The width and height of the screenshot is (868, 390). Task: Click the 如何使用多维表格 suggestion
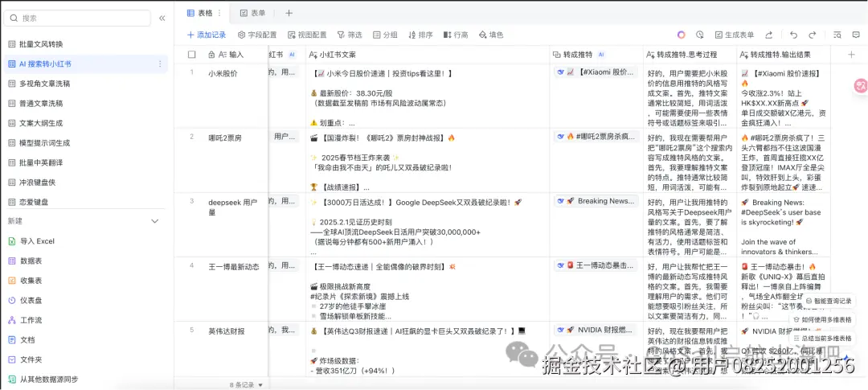[822, 320]
